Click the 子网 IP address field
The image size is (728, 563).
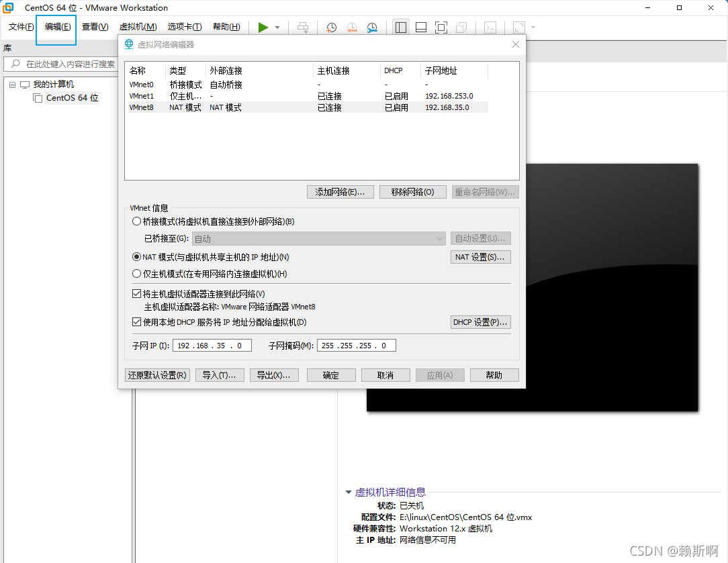click(x=212, y=346)
